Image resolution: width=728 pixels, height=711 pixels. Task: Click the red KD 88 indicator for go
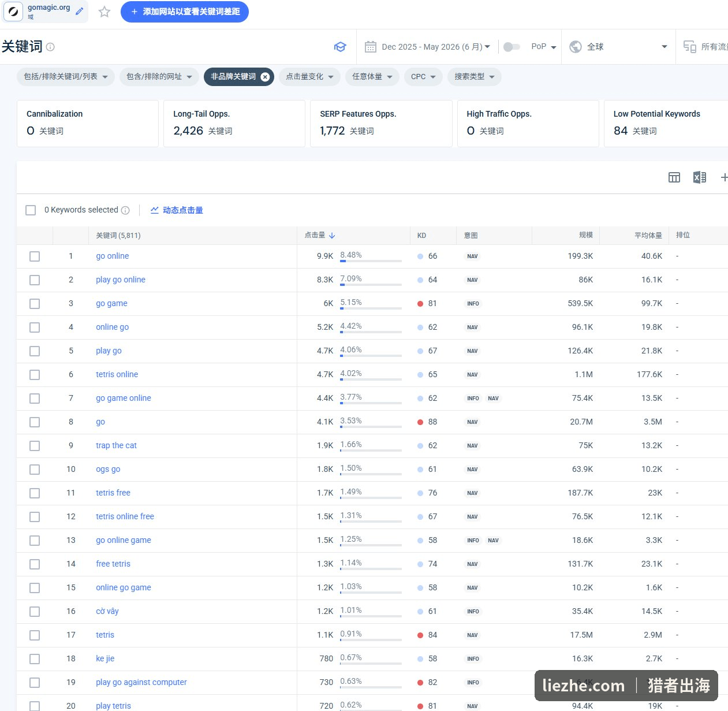(x=420, y=422)
